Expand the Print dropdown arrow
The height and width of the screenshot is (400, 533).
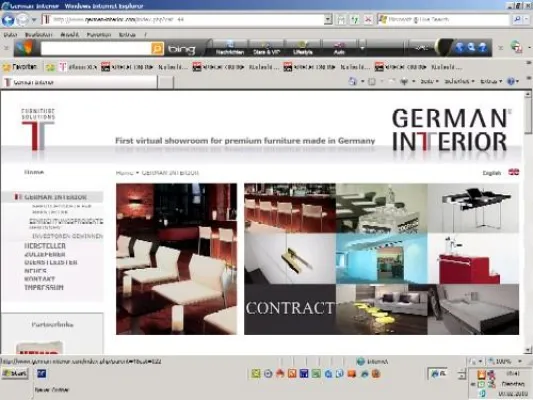413,81
